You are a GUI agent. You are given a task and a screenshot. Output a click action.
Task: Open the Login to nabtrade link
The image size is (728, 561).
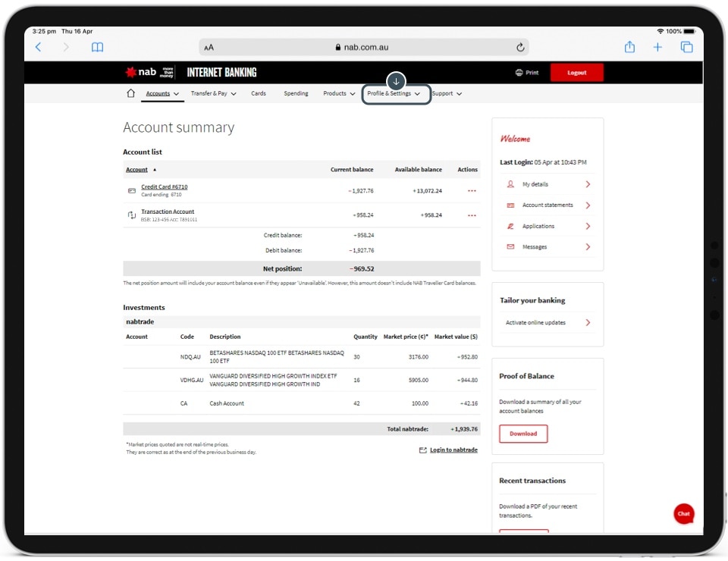[x=453, y=450]
